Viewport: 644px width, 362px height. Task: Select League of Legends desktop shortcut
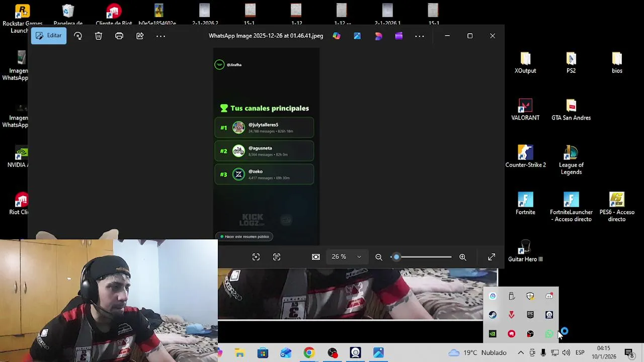tap(571, 160)
